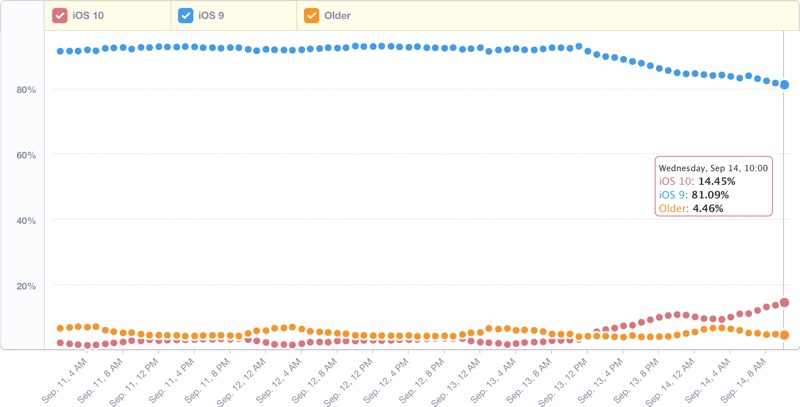Image resolution: width=800 pixels, height=407 pixels.
Task: Click the tooltip date Wednesday, Sep 14, 10:00
Action: click(713, 168)
